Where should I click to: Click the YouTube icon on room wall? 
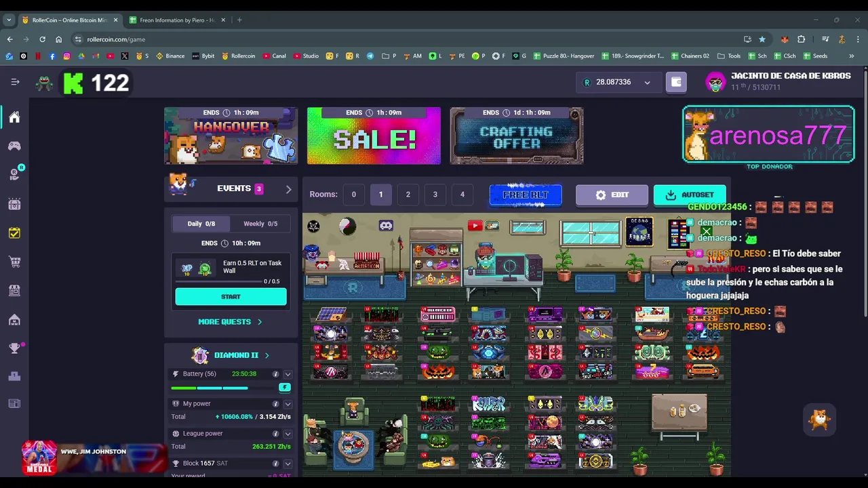tap(475, 226)
